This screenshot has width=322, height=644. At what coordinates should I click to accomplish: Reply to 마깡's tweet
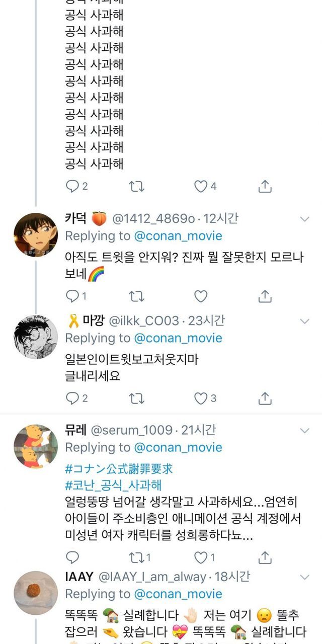73,398
